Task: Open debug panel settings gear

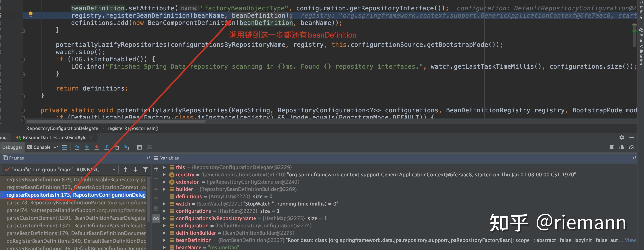Action: (x=621, y=137)
